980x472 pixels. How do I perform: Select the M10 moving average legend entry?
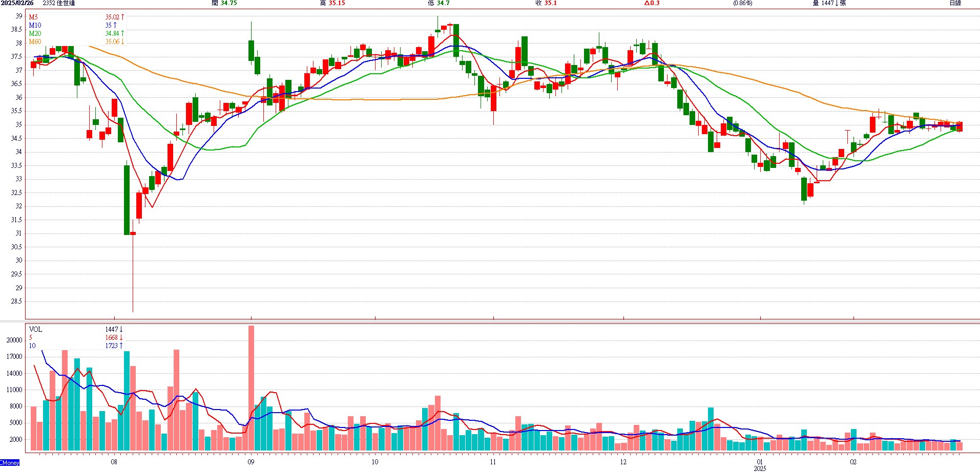click(x=35, y=25)
